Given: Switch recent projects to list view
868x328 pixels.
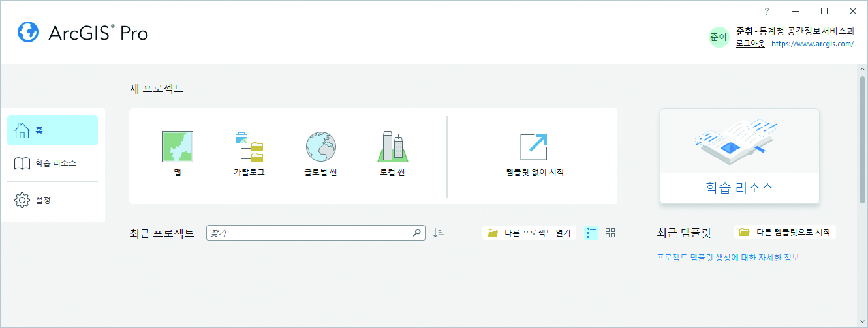Looking at the screenshot, I should pyautogui.click(x=591, y=233).
